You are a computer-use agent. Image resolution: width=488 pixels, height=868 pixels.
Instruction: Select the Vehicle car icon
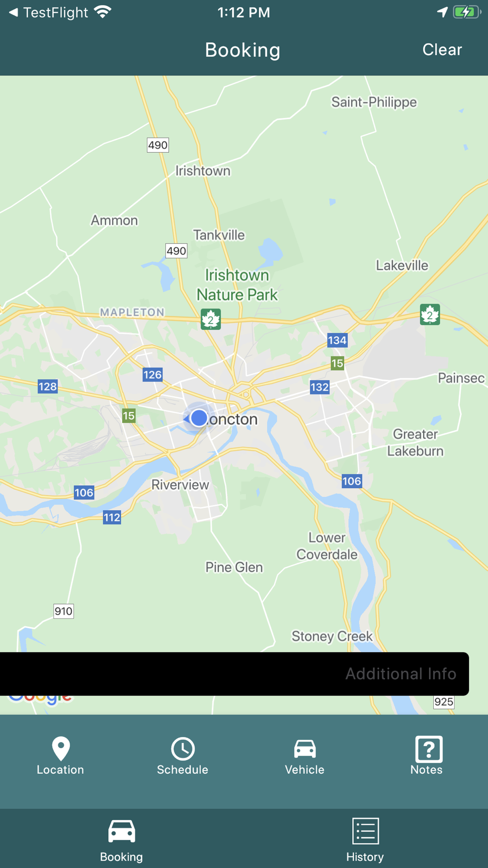305,748
